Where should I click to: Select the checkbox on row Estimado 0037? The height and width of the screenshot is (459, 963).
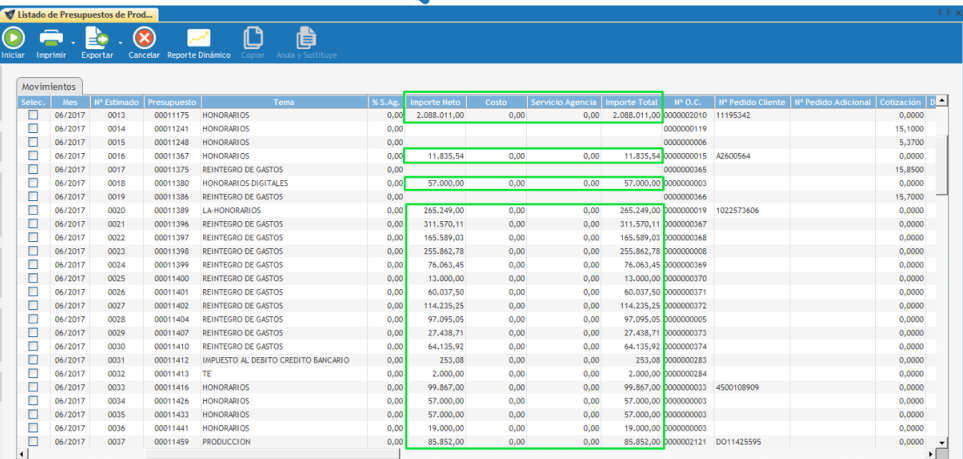pos(33,441)
